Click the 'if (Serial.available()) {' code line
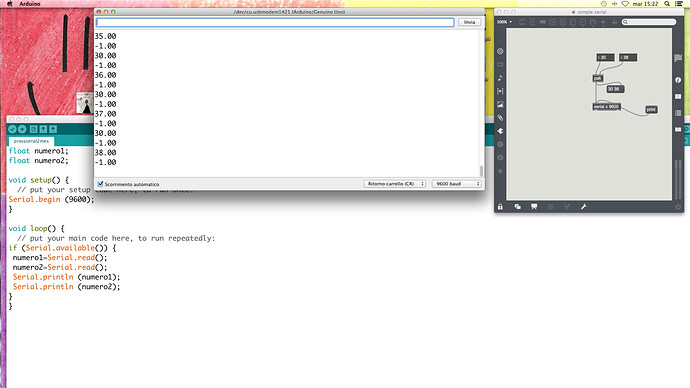Screen dimensions: 690x388 pos(62,248)
